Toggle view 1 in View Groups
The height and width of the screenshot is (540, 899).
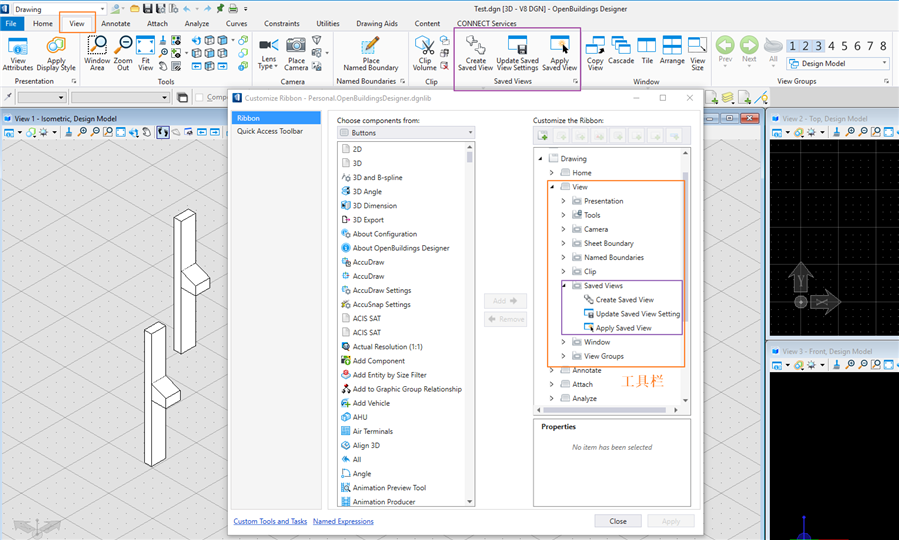point(792,46)
